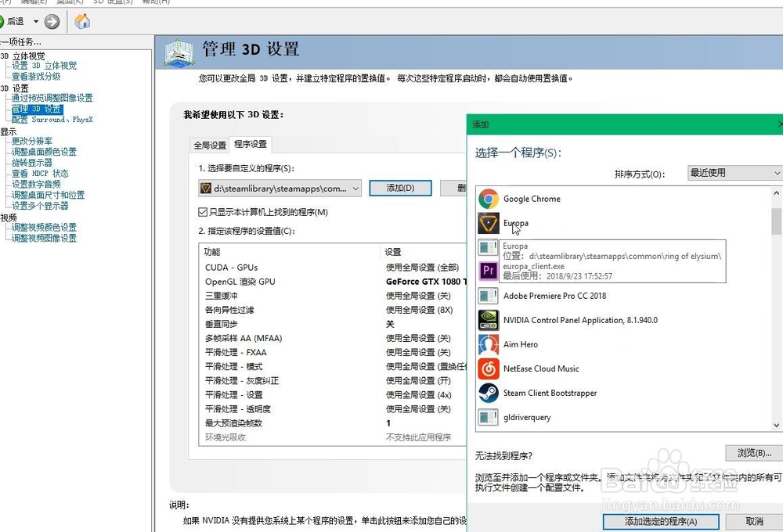Select the Aim Hero game icon
Viewport: 783px width, 532px height.
tap(489, 344)
